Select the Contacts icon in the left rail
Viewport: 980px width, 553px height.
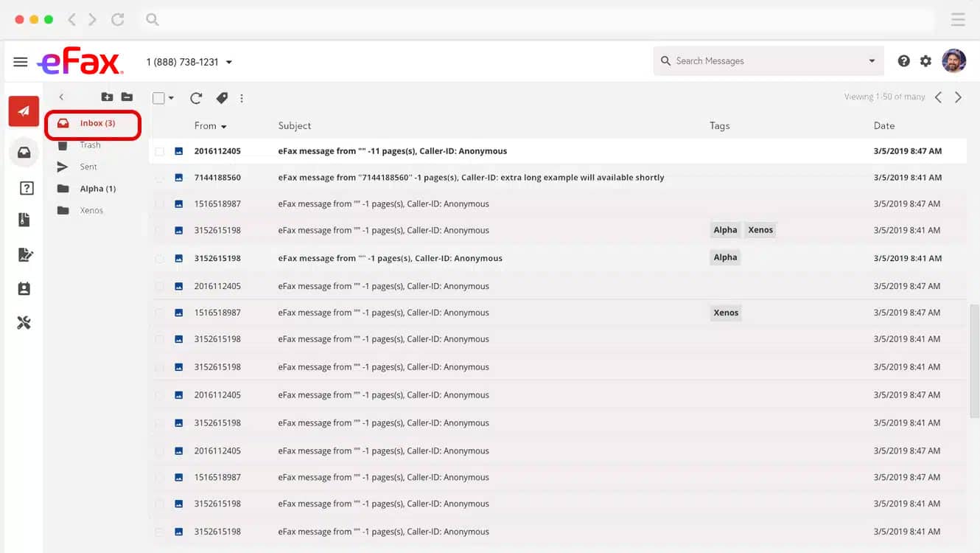point(24,288)
